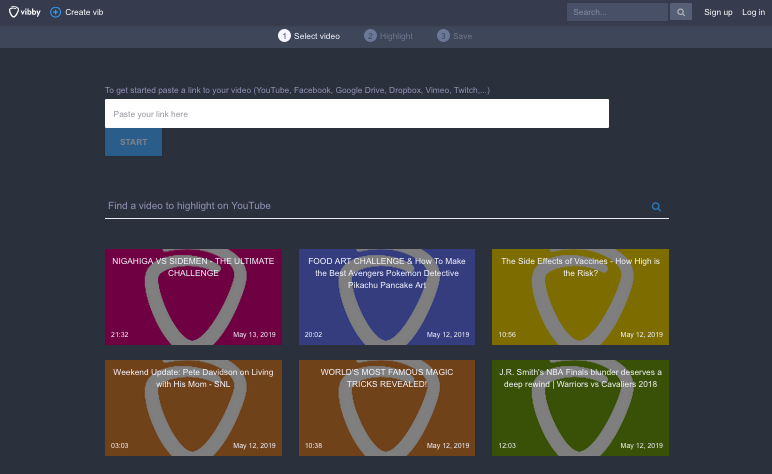Click the 03:03 duration label

pos(120,446)
